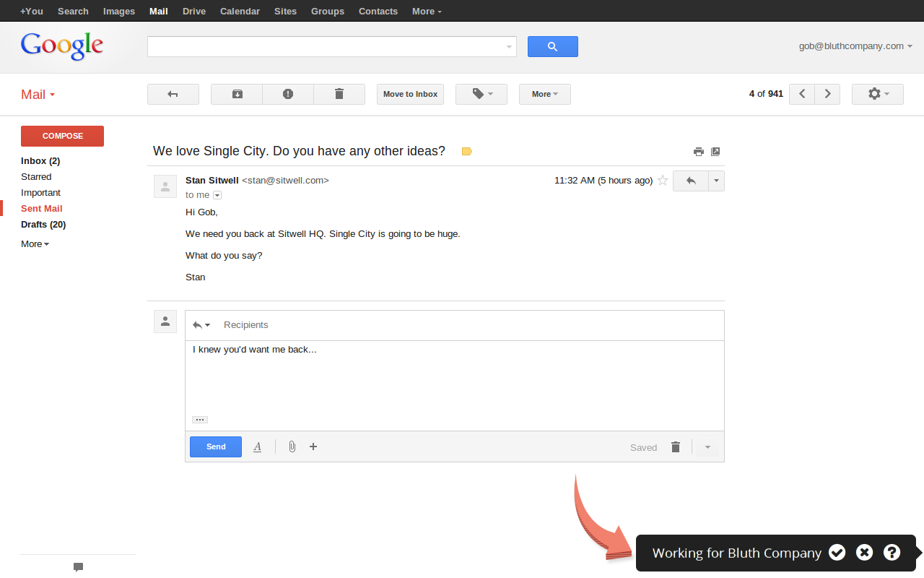
Task: Open Images in top bar
Action: click(119, 11)
